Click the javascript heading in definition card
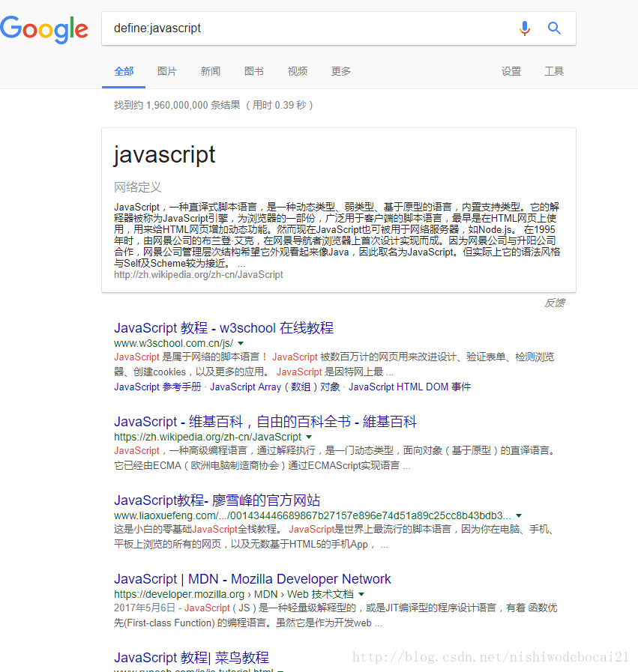Viewport: 638px width, 672px height. 165,155
